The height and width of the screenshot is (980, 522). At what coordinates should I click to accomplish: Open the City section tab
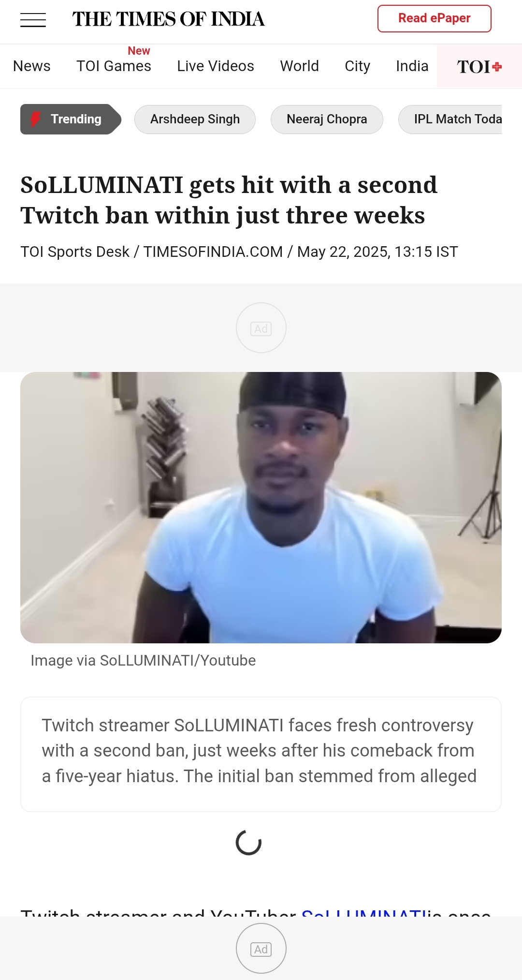coord(357,66)
